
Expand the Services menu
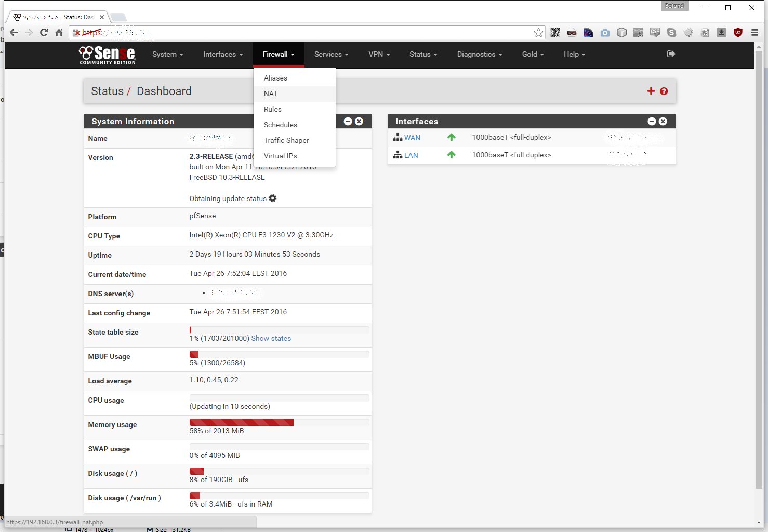332,55
